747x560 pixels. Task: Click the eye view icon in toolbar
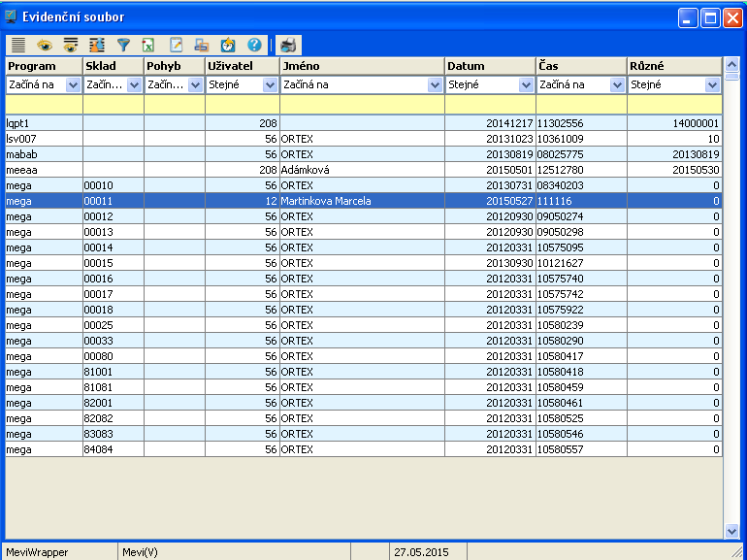tap(44, 45)
